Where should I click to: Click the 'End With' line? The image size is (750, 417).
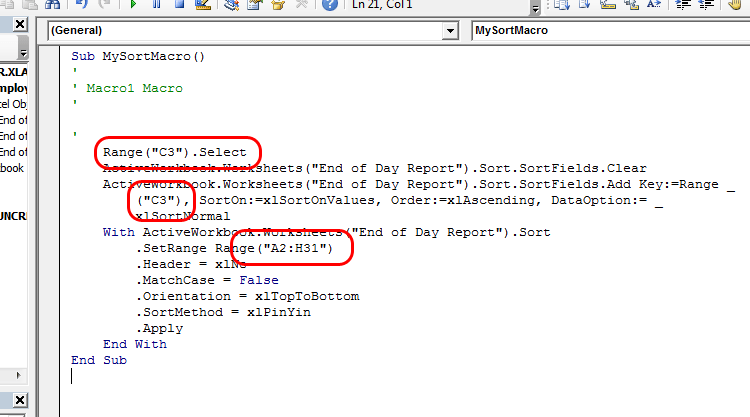(x=135, y=344)
